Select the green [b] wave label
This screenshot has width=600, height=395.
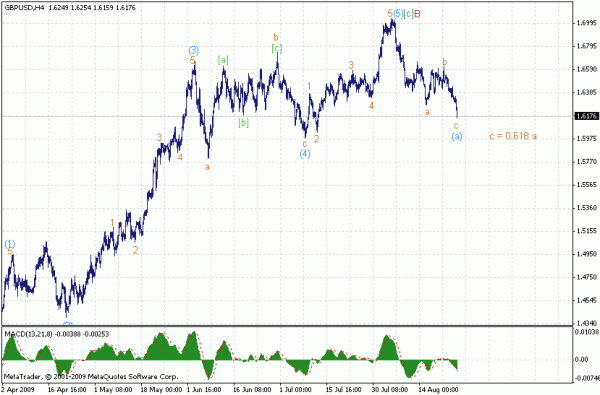(x=243, y=122)
